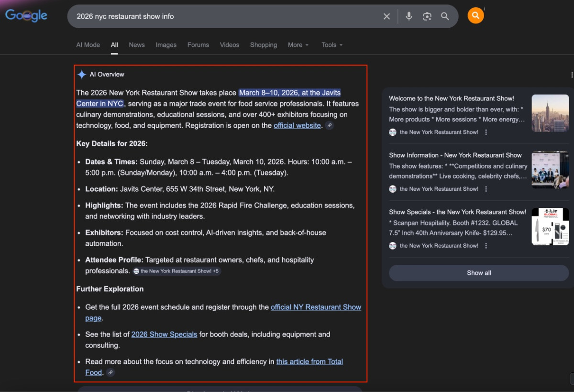This screenshot has width=574, height=392.
Task: Switch to AI Mode tab
Action: (88, 45)
